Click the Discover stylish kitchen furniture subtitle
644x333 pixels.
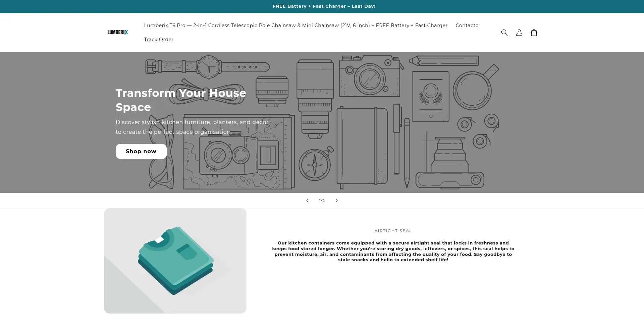point(192,127)
